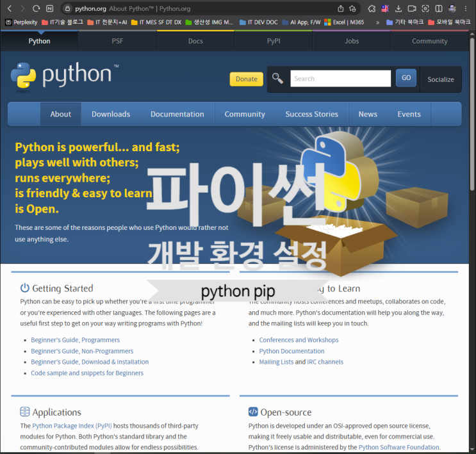Open Code sample and snippets link

point(87,373)
